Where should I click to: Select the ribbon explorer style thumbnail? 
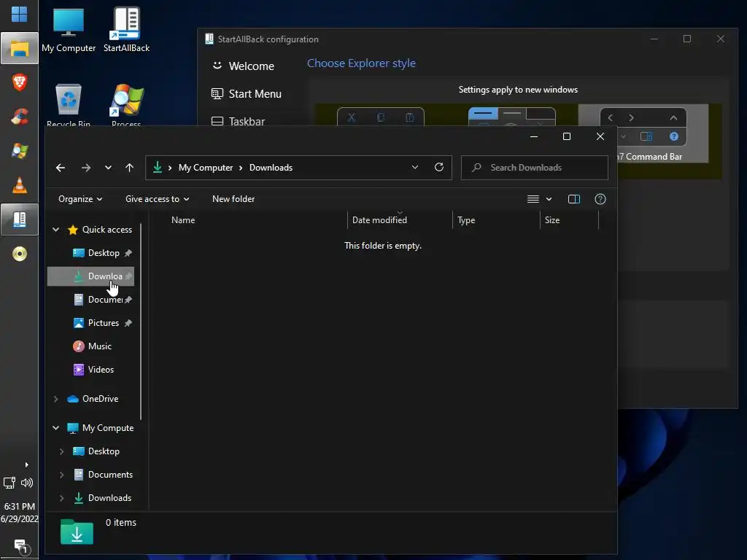tap(511, 117)
